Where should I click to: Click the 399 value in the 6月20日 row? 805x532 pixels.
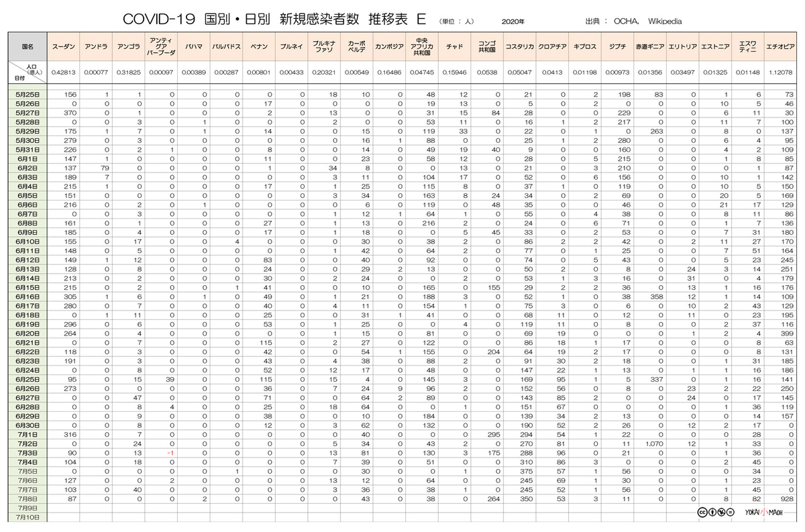(787, 333)
